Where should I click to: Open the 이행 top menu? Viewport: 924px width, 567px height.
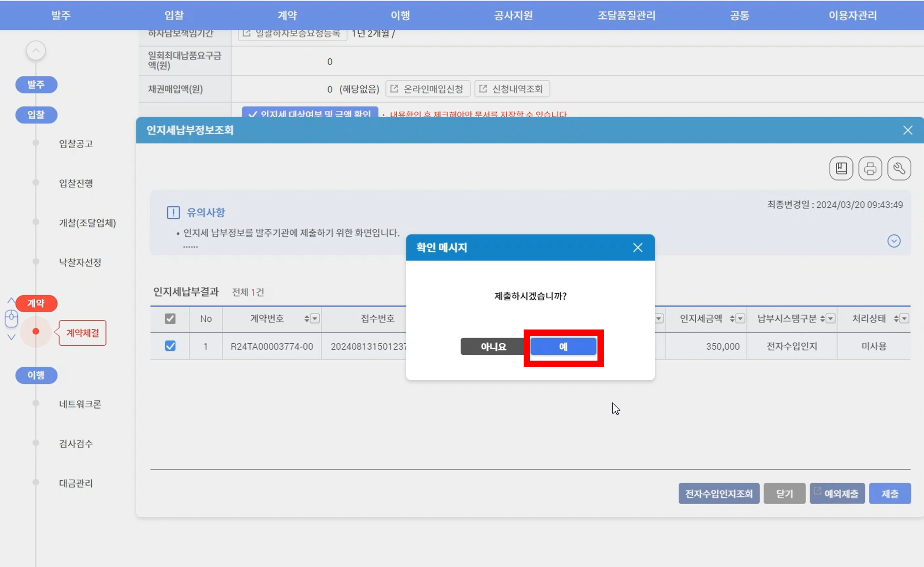(x=400, y=15)
